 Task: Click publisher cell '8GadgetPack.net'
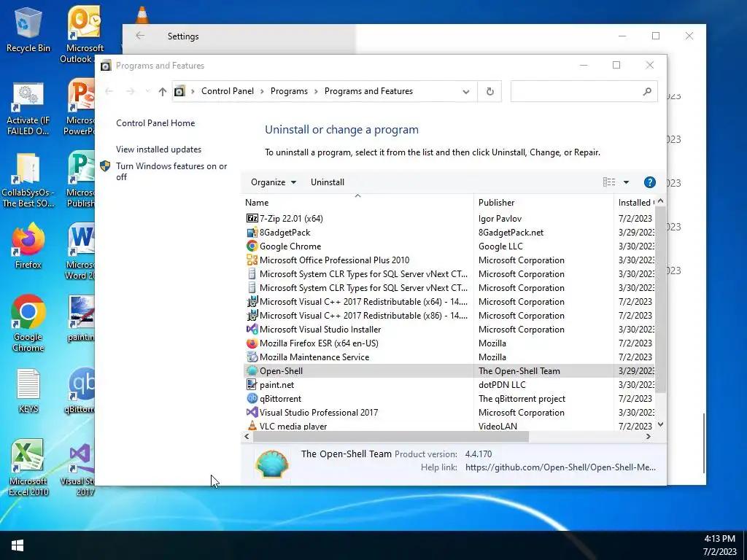pyautogui.click(x=511, y=233)
